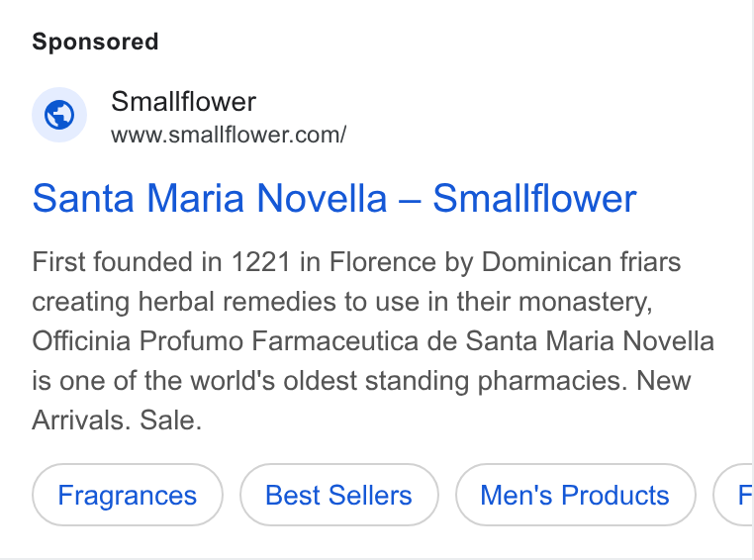The height and width of the screenshot is (560, 754).
Task: Click the word 'Smallflower' within the blue headline
Action: tap(534, 198)
